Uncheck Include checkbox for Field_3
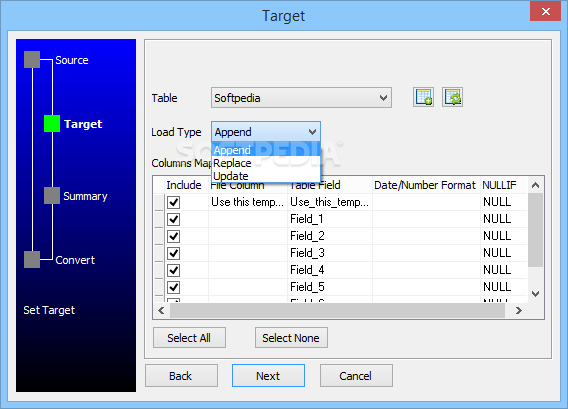 pos(174,253)
